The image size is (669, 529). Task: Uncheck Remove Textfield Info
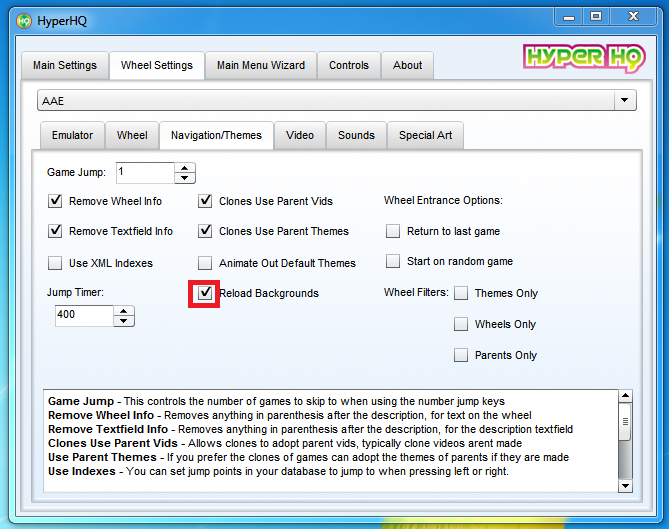(55, 231)
